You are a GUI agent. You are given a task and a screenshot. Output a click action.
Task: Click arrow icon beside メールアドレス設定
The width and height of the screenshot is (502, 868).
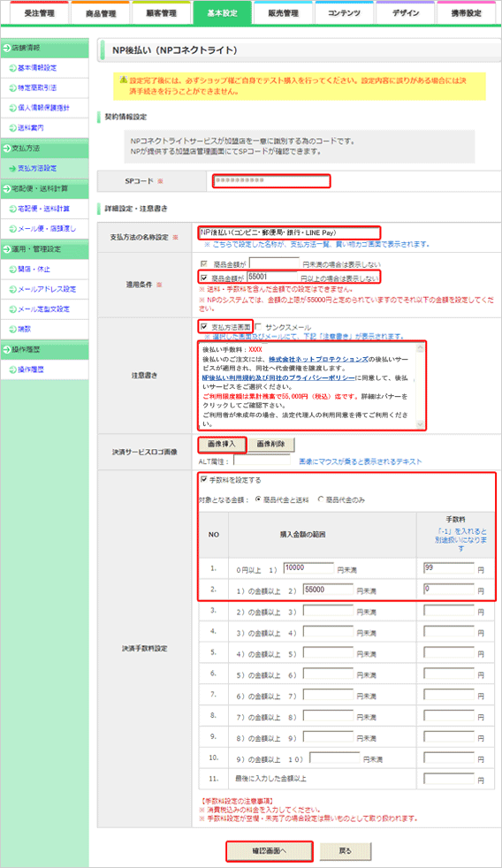[12, 289]
